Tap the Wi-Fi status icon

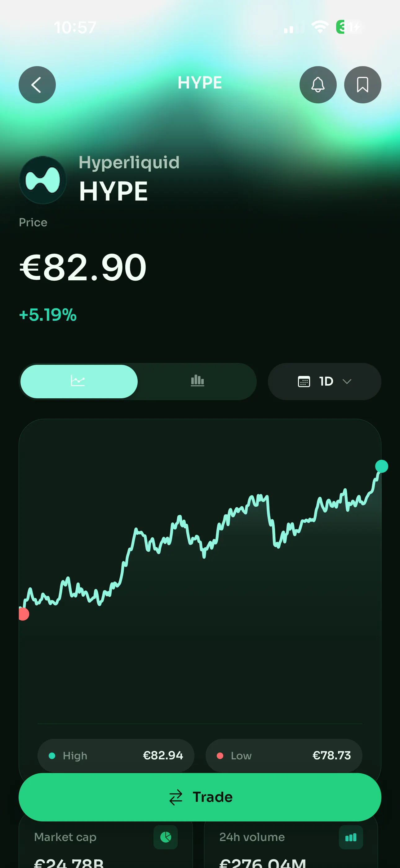click(x=320, y=27)
